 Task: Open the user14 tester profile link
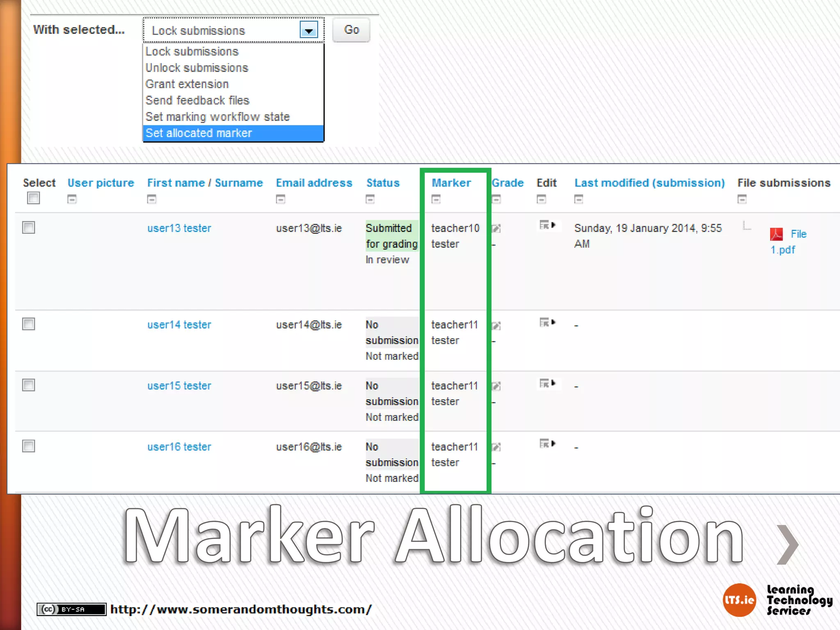click(179, 325)
